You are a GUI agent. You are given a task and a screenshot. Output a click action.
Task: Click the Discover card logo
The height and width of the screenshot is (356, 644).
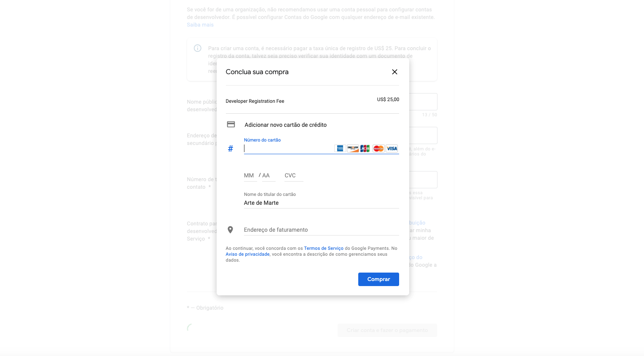click(x=353, y=148)
